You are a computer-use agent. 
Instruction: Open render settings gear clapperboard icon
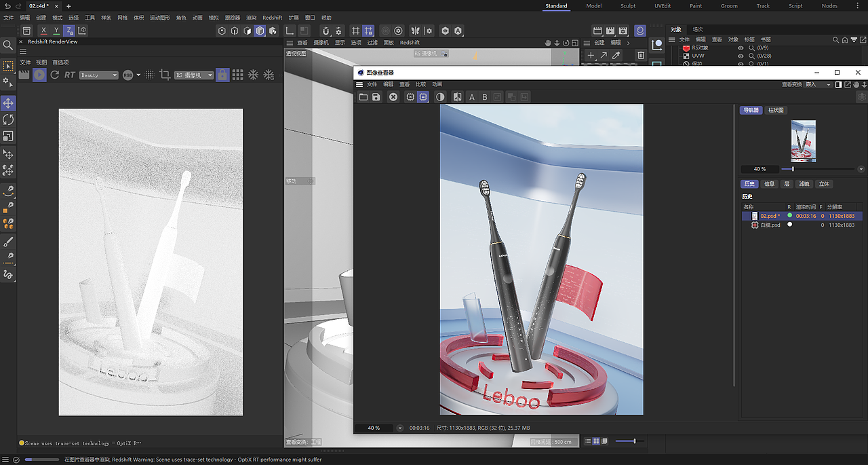623,31
